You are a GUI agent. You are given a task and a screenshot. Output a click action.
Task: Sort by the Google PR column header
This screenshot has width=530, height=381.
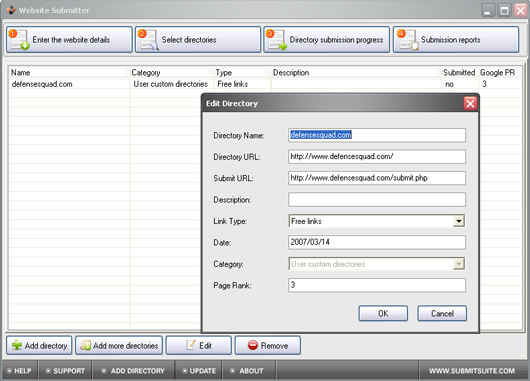500,72
